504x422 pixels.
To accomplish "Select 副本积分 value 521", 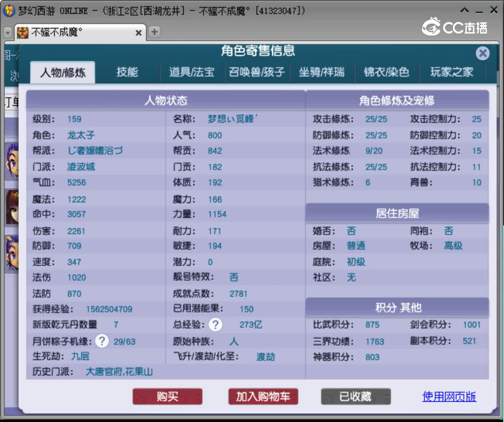I will [x=469, y=341].
